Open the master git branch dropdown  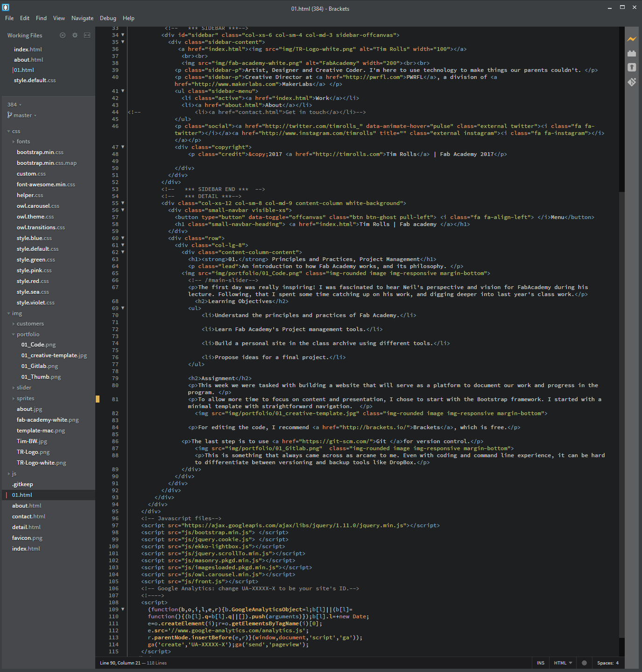(22, 115)
